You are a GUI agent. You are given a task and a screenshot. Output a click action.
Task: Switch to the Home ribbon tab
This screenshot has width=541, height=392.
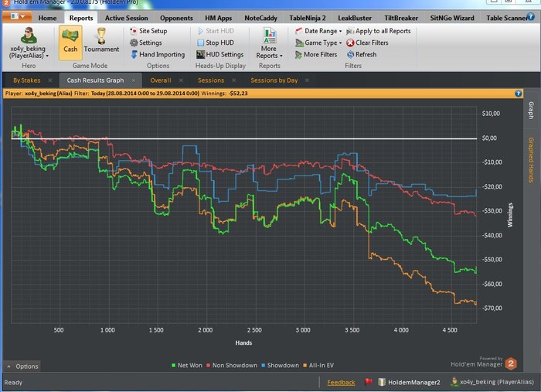(47, 18)
